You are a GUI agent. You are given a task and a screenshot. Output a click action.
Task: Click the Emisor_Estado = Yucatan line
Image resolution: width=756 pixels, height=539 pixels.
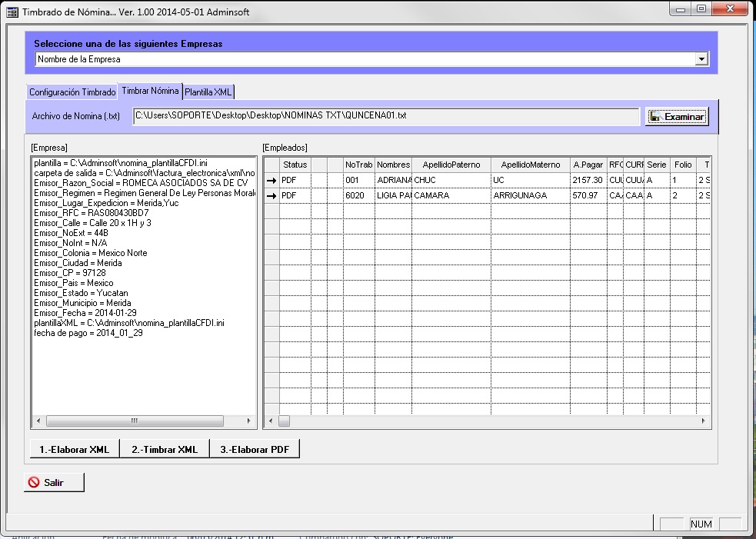(81, 293)
